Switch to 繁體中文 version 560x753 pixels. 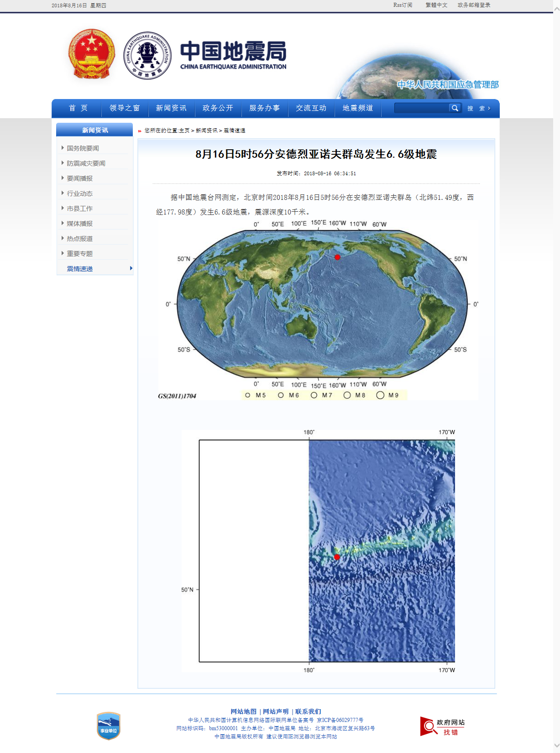pos(436,5)
